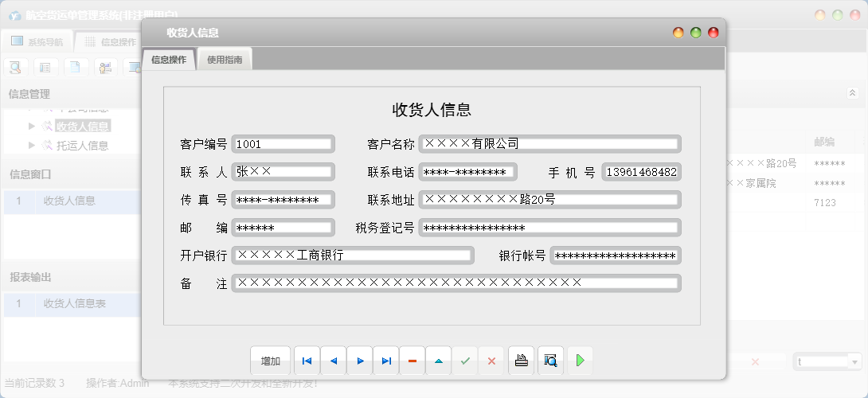The height and width of the screenshot is (398, 868).
Task: Click the red minus delete record icon
Action: pyautogui.click(x=412, y=361)
